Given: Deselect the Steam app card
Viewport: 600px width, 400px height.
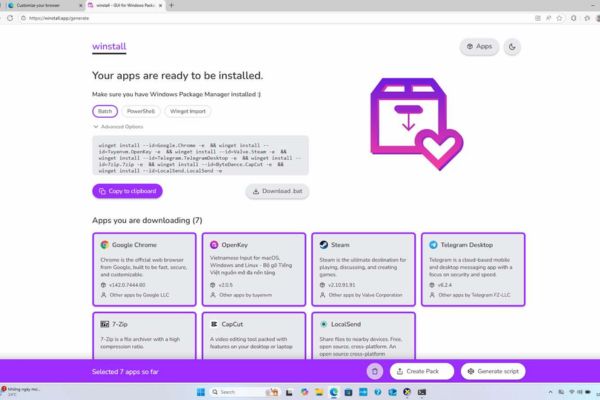Looking at the screenshot, I should point(363,269).
